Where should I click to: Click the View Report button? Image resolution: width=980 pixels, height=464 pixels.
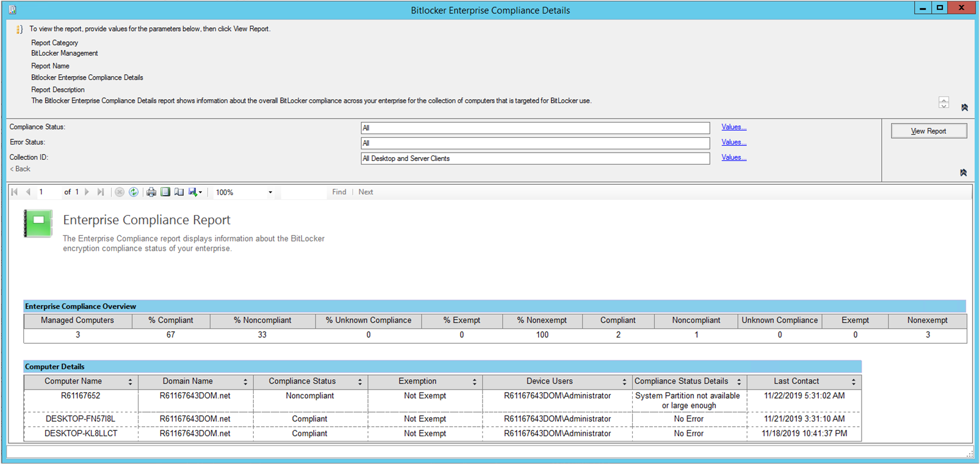click(928, 131)
